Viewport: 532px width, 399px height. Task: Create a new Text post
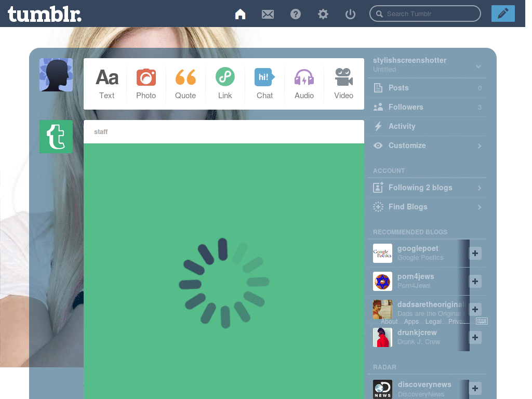point(107,82)
